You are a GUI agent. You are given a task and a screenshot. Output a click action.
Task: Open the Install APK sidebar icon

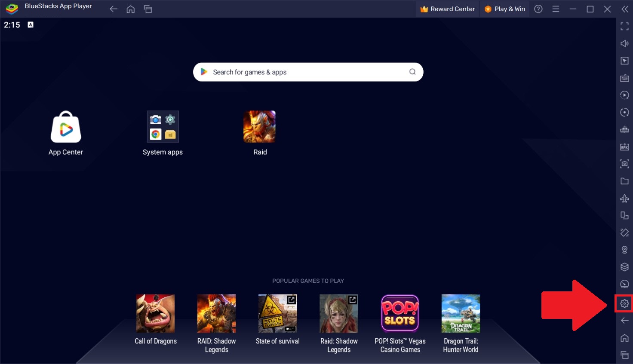point(624,147)
